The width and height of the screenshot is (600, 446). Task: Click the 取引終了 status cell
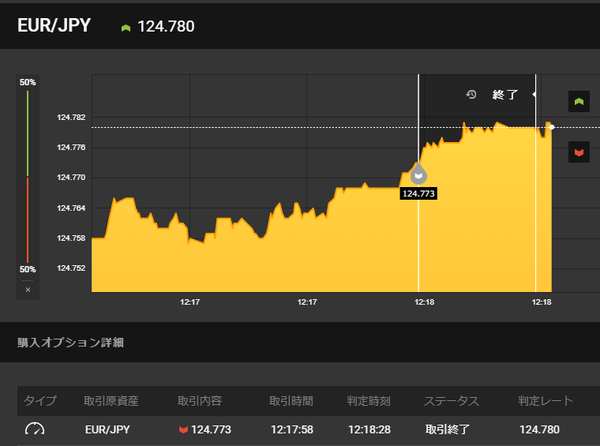pyautogui.click(x=447, y=430)
